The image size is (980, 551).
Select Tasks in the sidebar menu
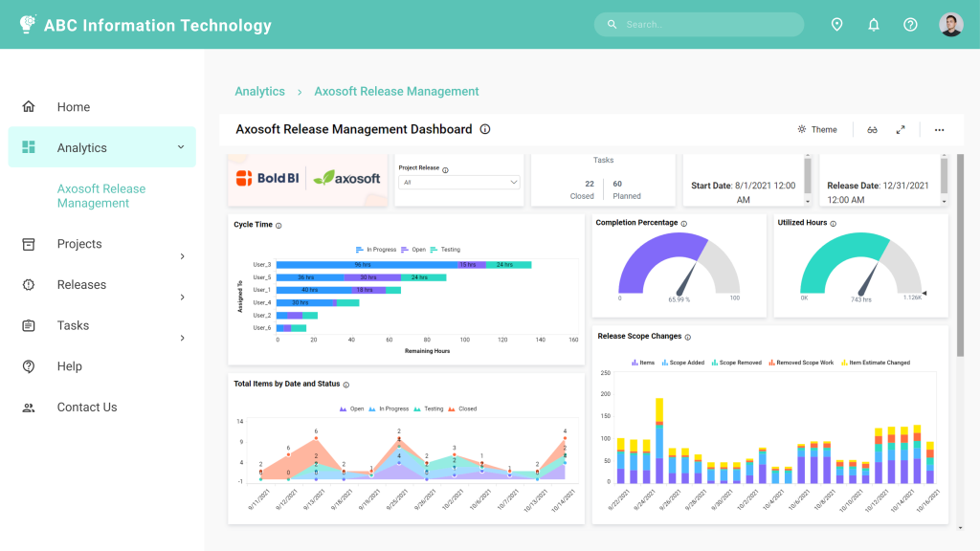point(71,325)
